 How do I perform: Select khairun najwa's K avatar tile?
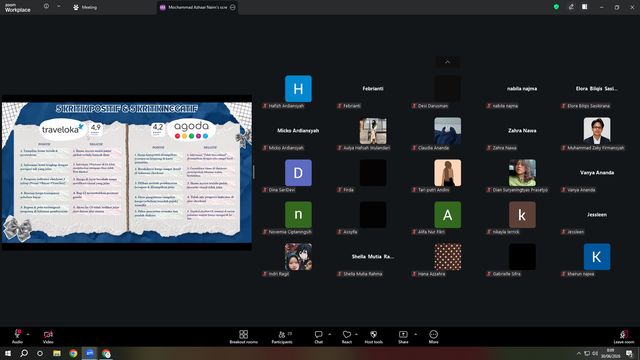[x=597, y=257]
